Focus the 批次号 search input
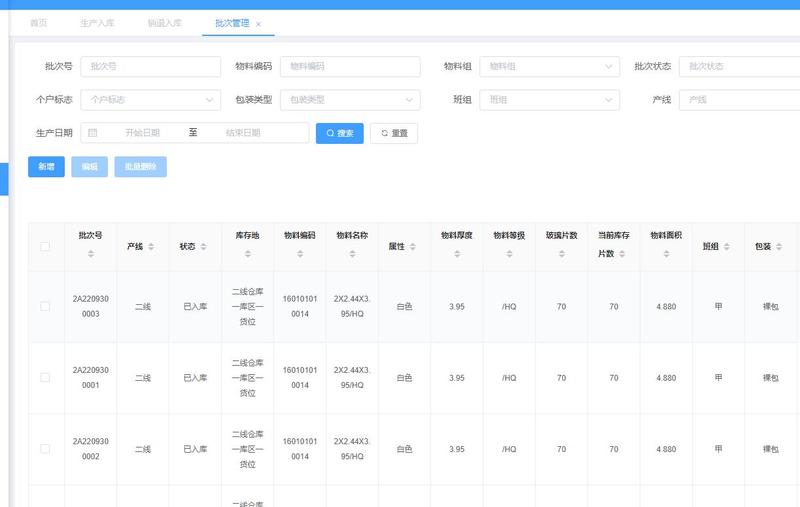 point(151,66)
